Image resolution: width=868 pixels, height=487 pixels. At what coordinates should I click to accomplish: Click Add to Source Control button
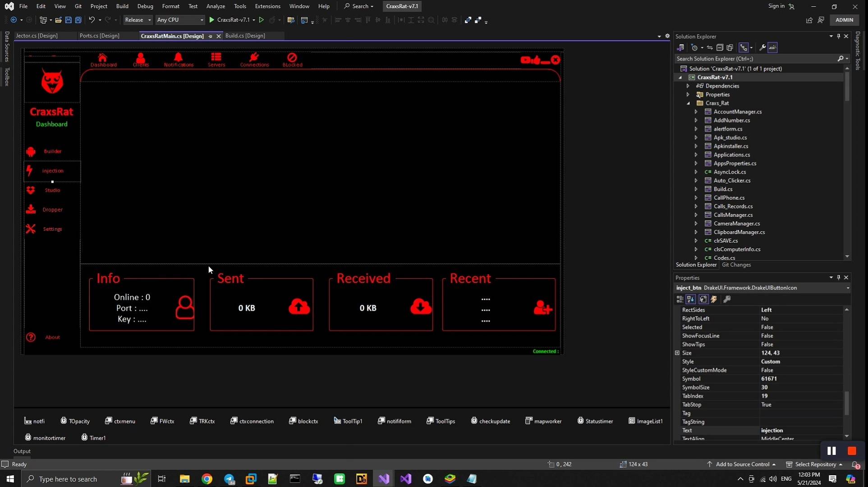point(742,464)
